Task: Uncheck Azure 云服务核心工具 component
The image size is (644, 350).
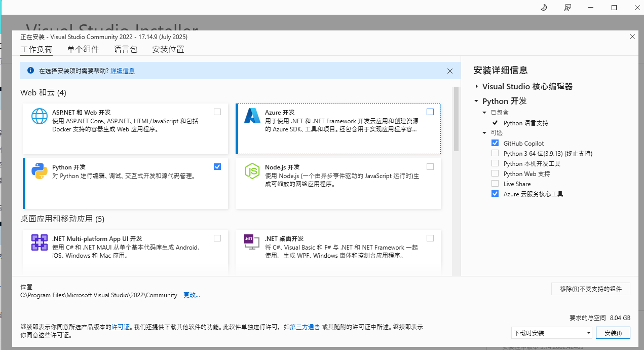Action: pos(495,194)
